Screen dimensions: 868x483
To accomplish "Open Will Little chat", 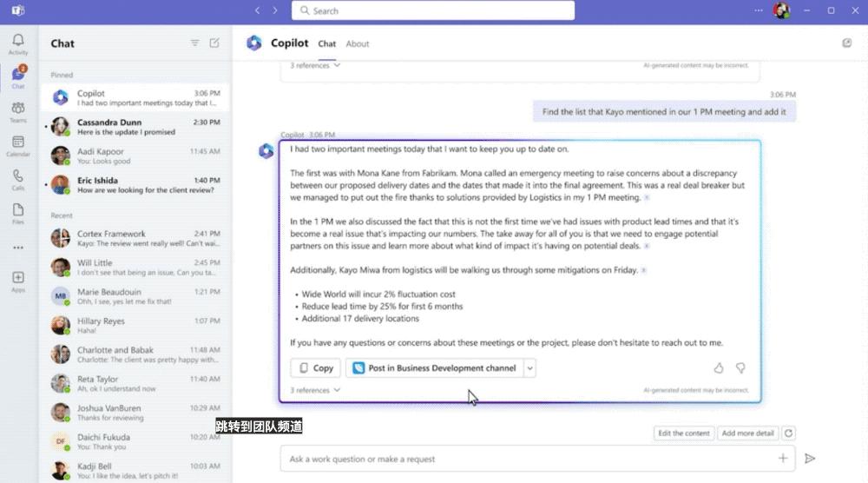I will point(135,268).
